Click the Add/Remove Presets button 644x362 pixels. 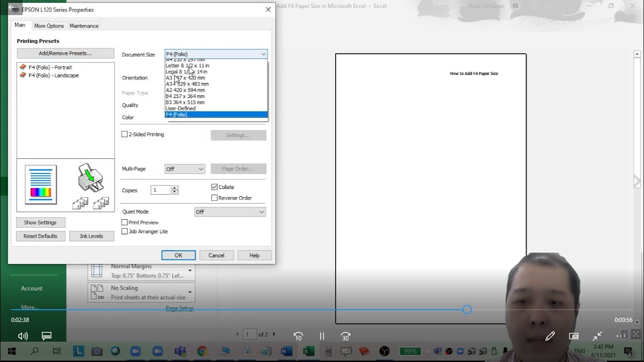[65, 53]
